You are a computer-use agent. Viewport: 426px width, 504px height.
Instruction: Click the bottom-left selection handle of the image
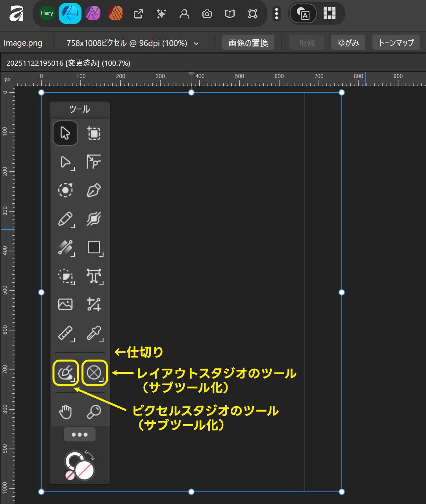click(41, 492)
